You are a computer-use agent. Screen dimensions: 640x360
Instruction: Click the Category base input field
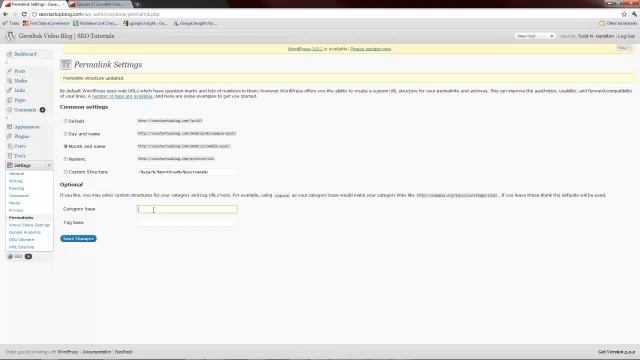pos(187,209)
